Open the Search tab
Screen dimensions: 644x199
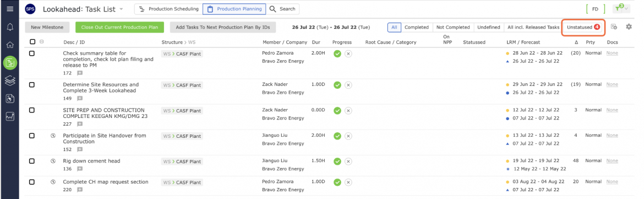[282, 9]
